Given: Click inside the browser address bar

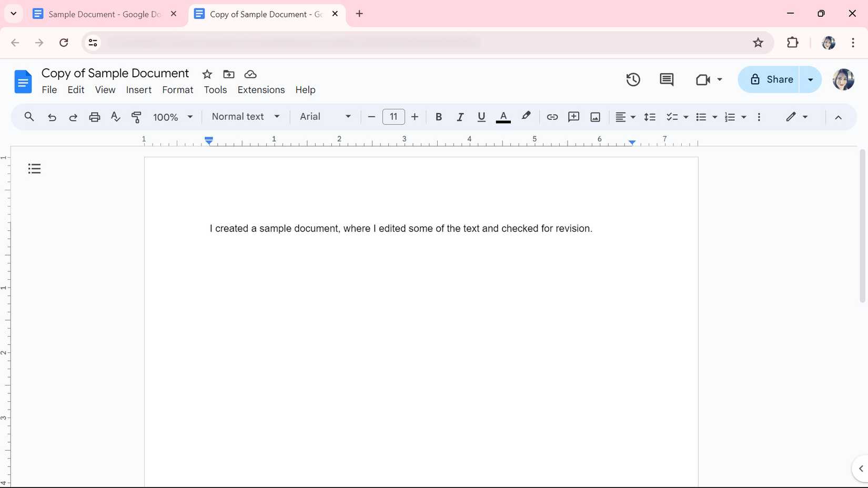Looking at the screenshot, I should pyautogui.click(x=368, y=43).
